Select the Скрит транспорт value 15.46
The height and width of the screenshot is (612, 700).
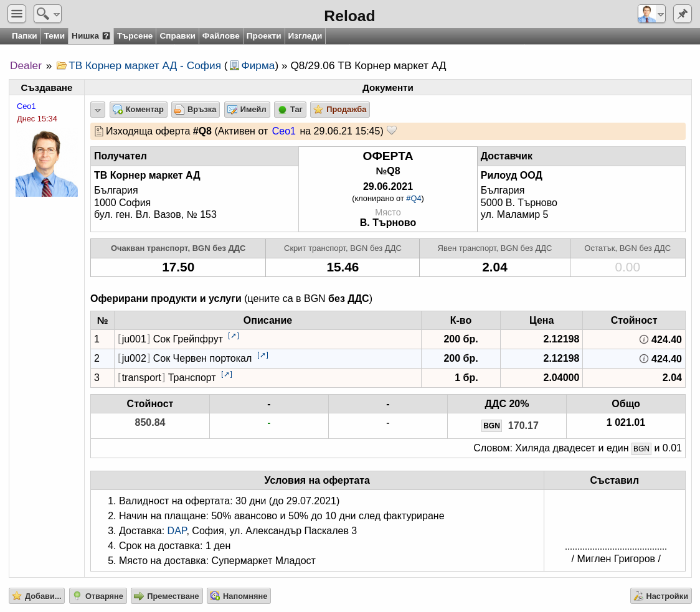[343, 267]
